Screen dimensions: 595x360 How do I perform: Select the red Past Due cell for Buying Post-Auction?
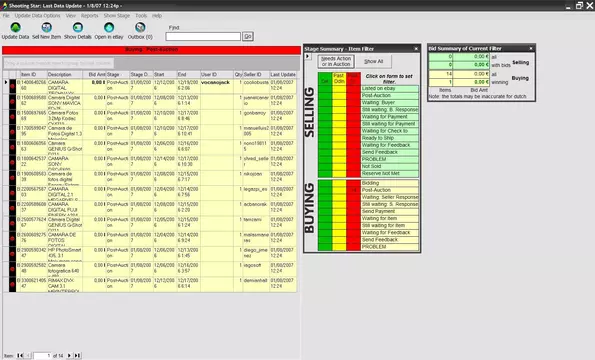pos(353,190)
